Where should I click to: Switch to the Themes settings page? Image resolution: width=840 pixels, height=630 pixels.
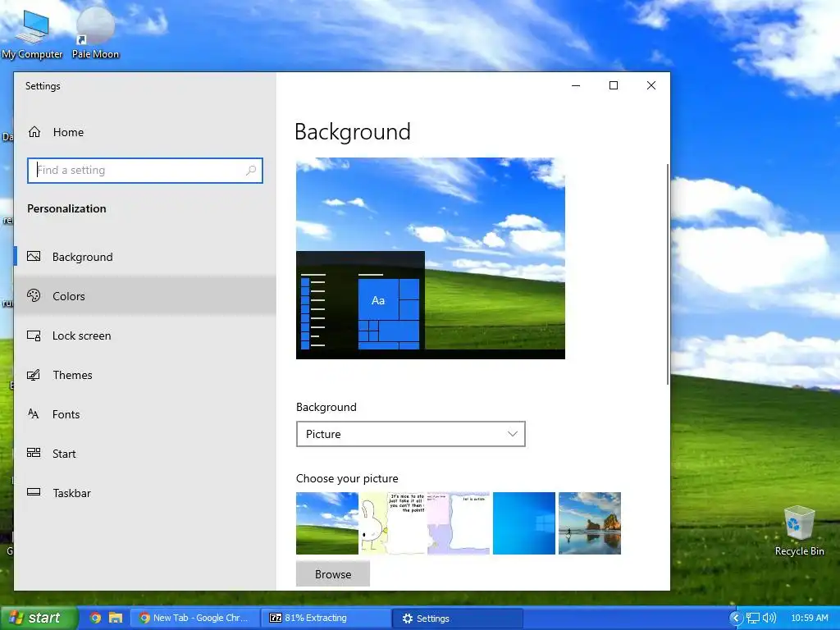tap(144, 374)
